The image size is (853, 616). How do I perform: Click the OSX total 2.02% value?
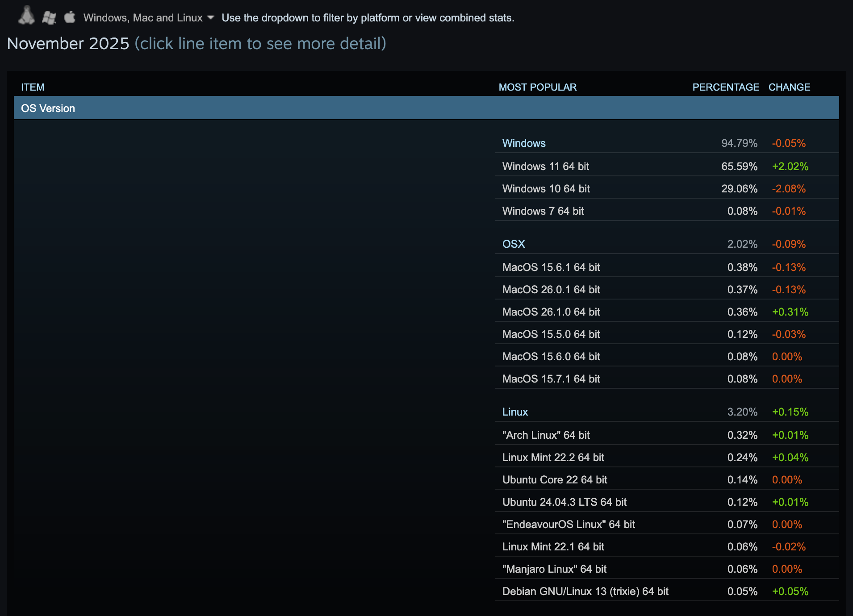(742, 244)
